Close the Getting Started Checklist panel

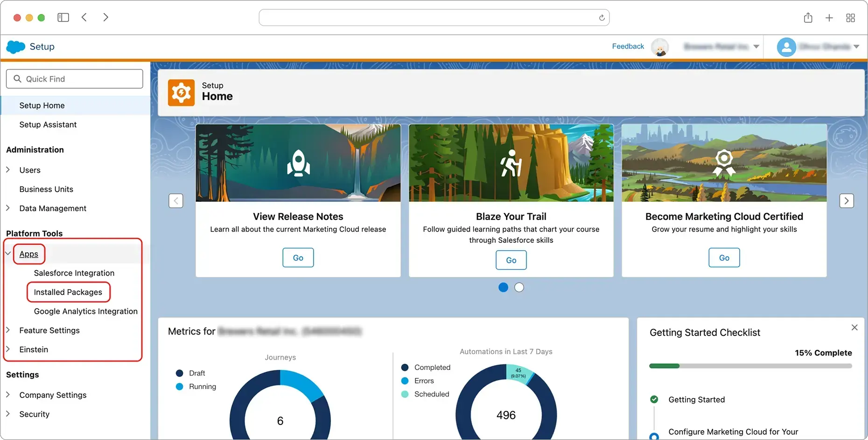854,327
